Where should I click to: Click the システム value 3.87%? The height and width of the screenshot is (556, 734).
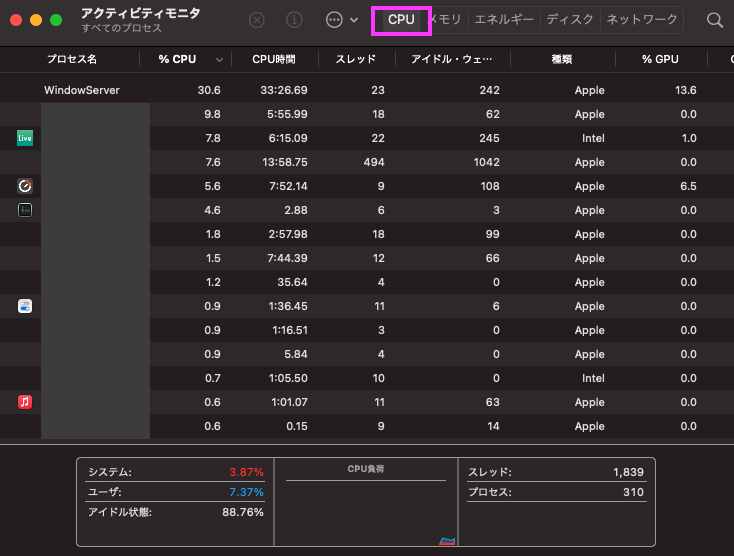246,472
